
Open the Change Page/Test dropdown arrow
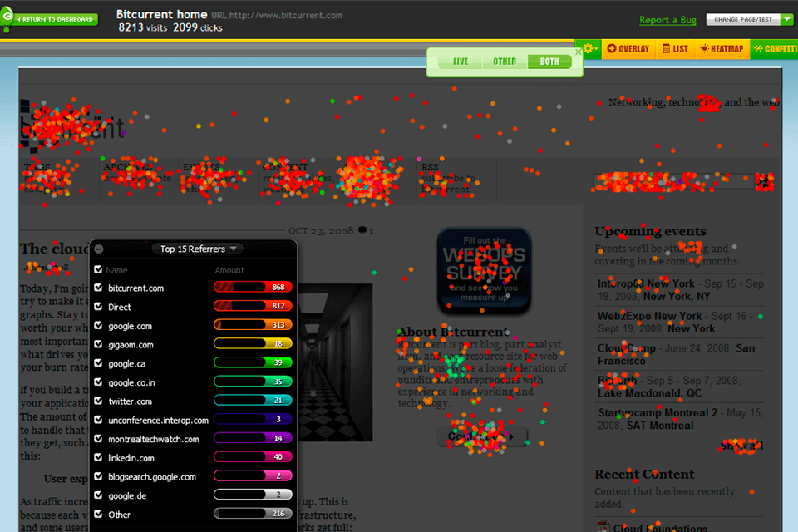pyautogui.click(x=787, y=20)
